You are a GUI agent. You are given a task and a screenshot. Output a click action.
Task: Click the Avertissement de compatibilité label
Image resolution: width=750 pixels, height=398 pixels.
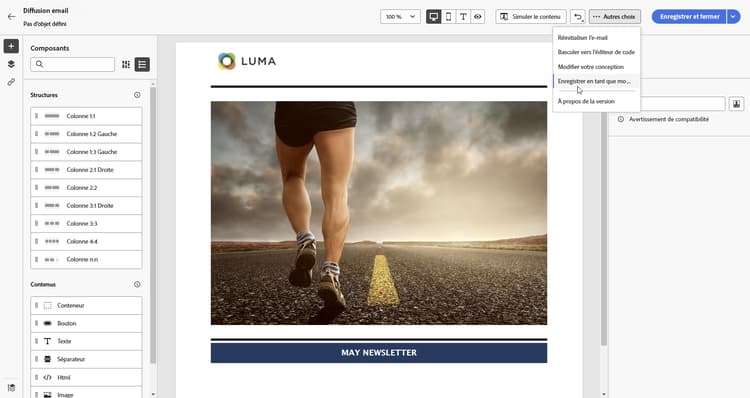tap(669, 119)
